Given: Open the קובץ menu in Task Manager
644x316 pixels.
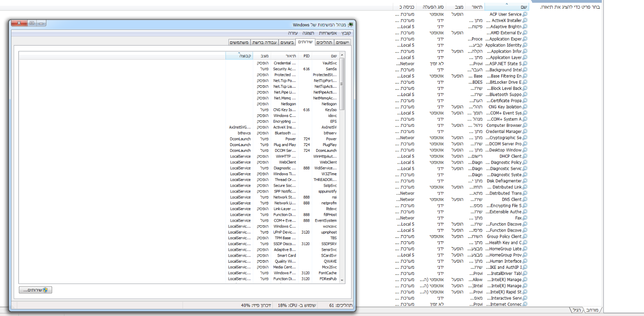Looking at the screenshot, I should point(346,33).
